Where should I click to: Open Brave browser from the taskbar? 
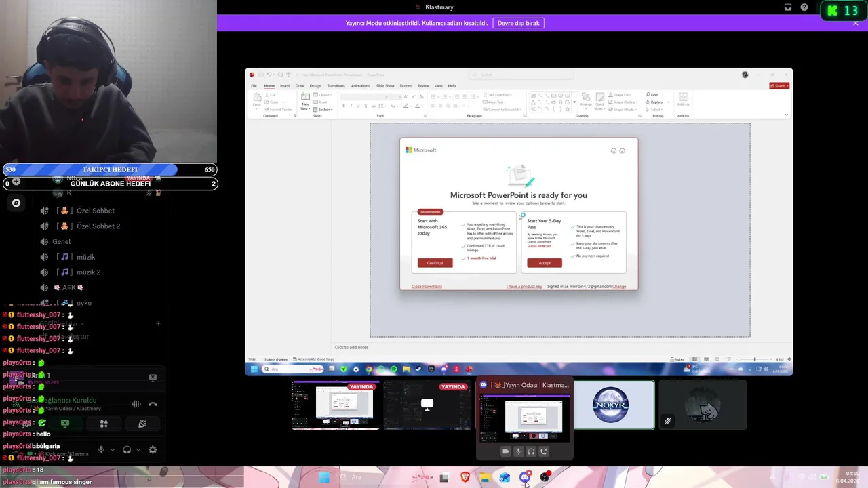click(x=465, y=478)
